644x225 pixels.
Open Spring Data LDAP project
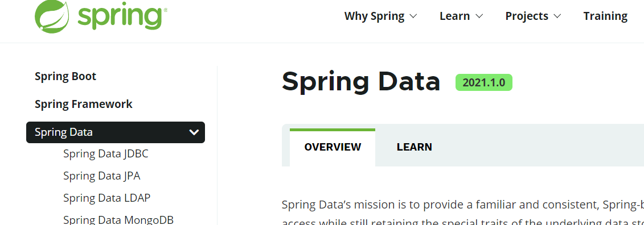(107, 198)
